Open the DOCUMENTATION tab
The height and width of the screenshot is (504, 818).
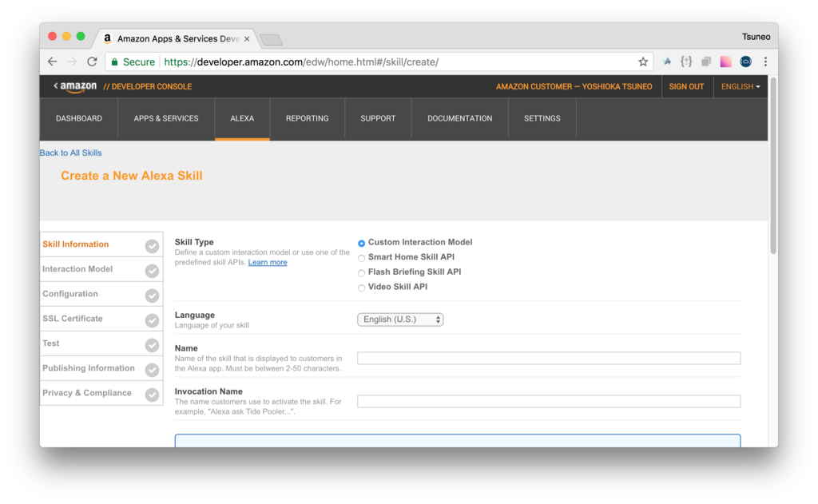459,118
